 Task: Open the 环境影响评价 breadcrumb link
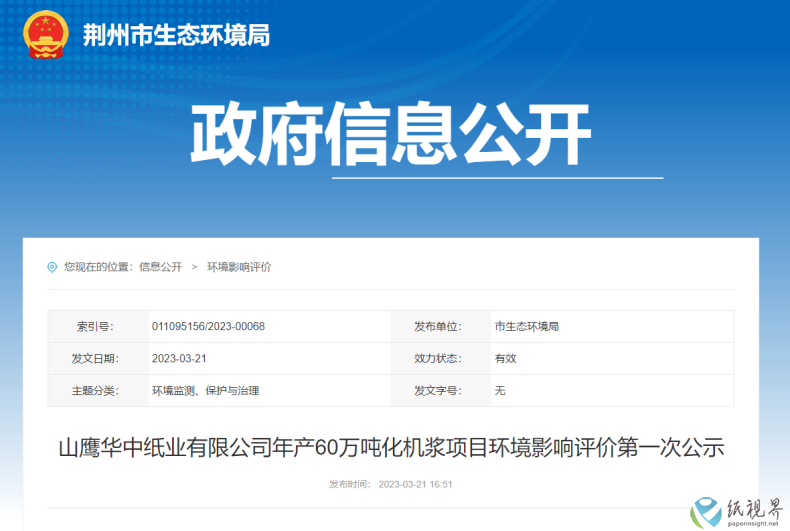239,267
